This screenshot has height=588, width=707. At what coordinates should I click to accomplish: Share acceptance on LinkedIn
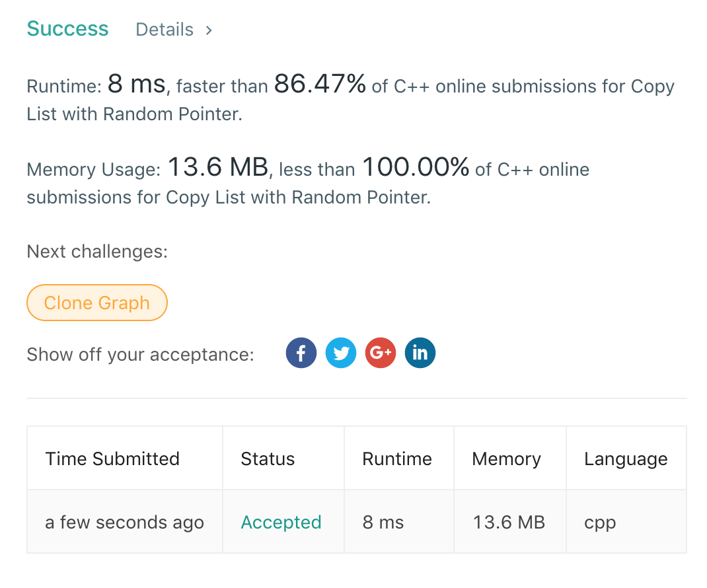coord(420,353)
